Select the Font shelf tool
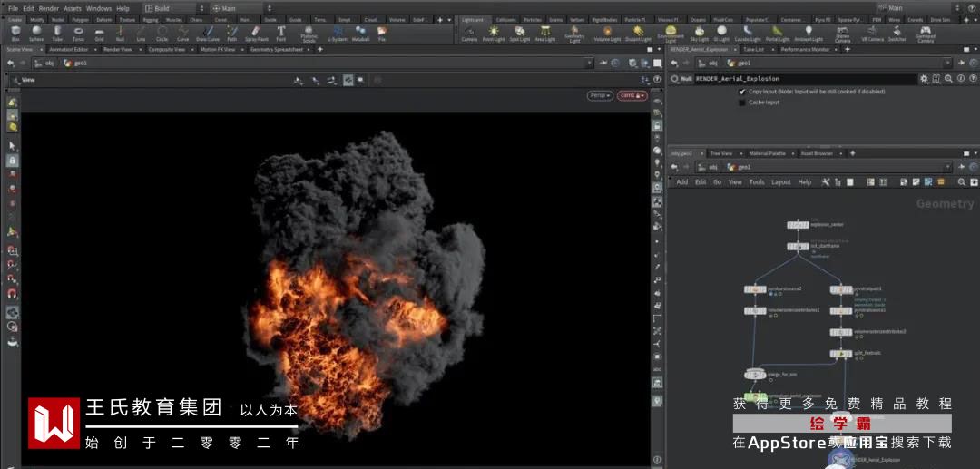This screenshot has width=980, height=469. click(x=281, y=33)
